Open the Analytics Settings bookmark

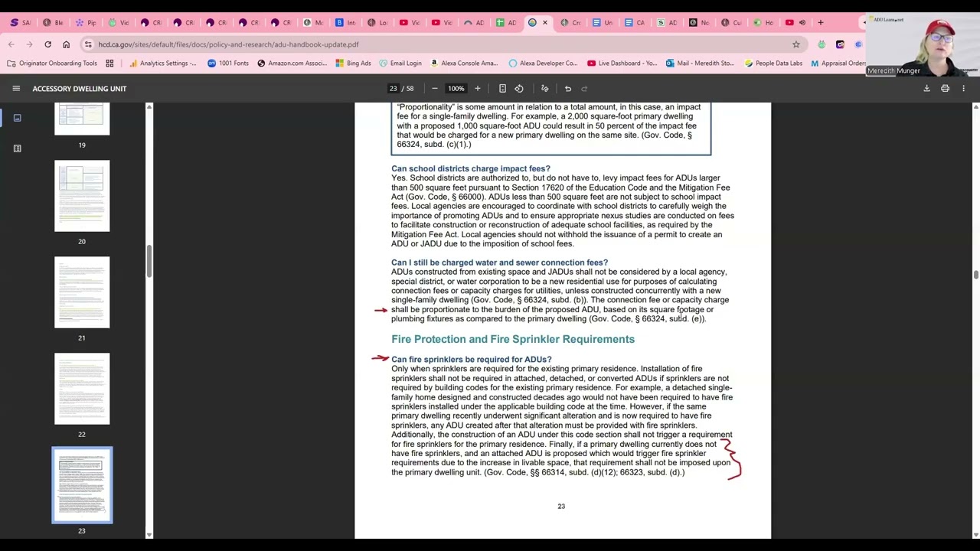coord(162,64)
